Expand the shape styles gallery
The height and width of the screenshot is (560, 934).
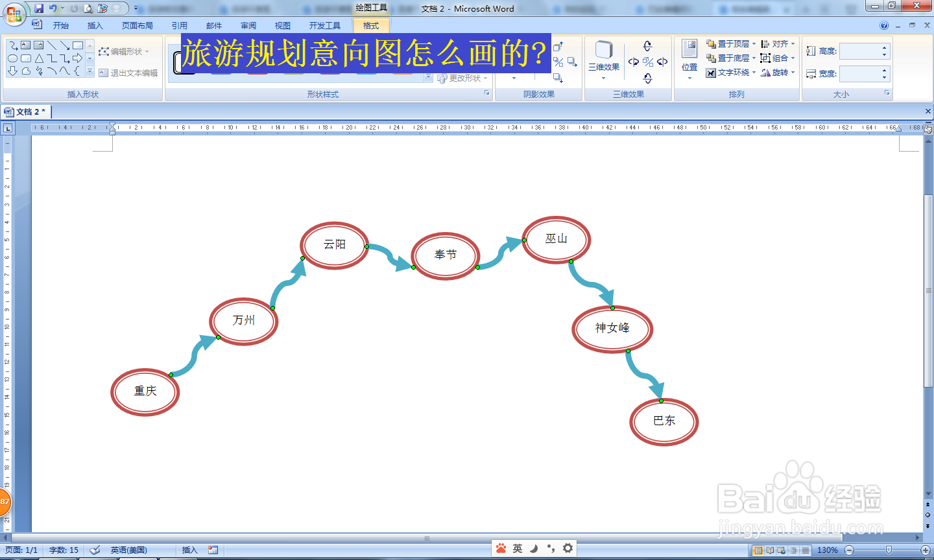click(428, 78)
